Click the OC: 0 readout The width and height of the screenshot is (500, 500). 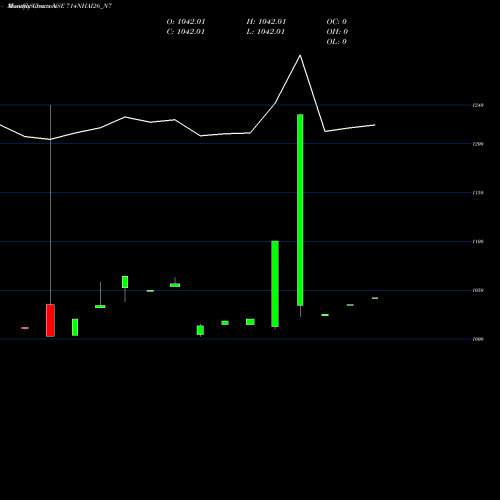point(337,22)
